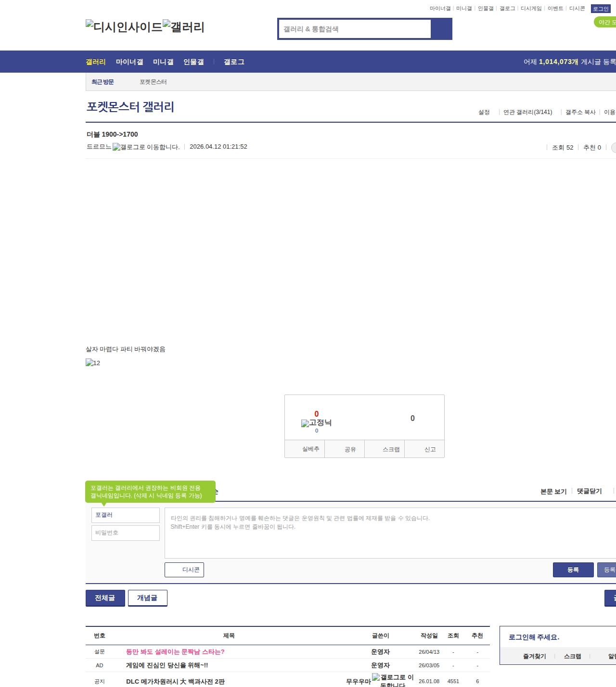Open top bar 마이너갤 link

pos(440,9)
